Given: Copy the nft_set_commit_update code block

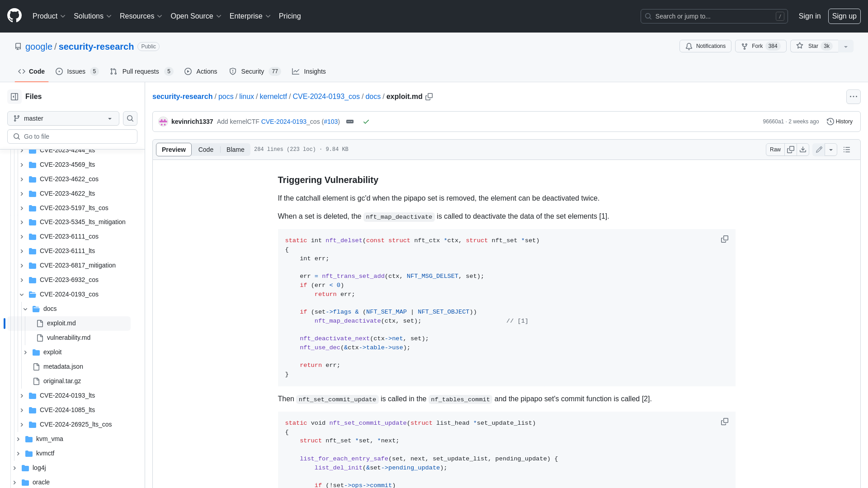Looking at the screenshot, I should pos(724,422).
